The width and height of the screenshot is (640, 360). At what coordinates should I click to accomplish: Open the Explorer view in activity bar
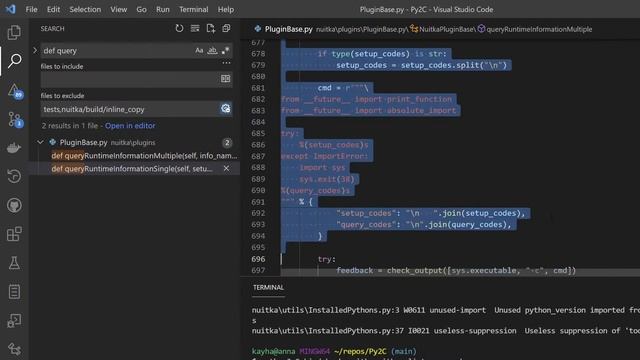[14, 32]
